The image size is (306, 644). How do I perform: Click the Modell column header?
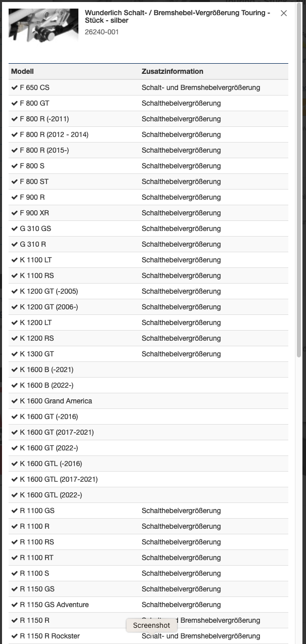(22, 71)
